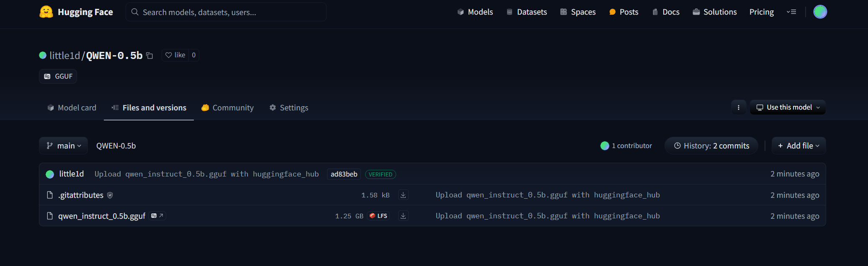Switch to the Model card tab
Image resolution: width=868 pixels, height=266 pixels.
72,108
